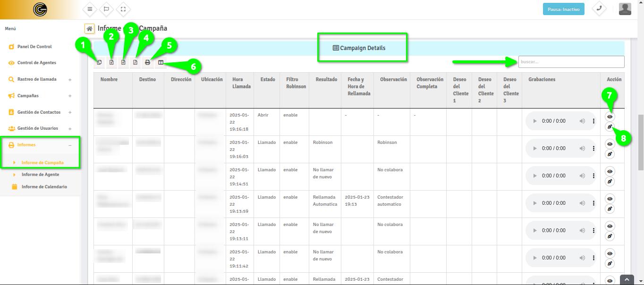This screenshot has height=285, width=644.
Task: Open the column visibility button
Action: click(161, 62)
